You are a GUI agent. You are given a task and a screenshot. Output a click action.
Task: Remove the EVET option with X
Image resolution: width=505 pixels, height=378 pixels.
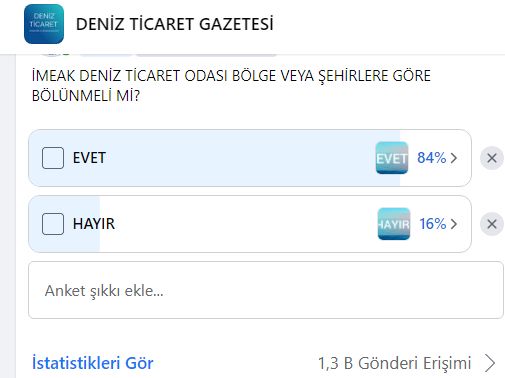click(492, 158)
